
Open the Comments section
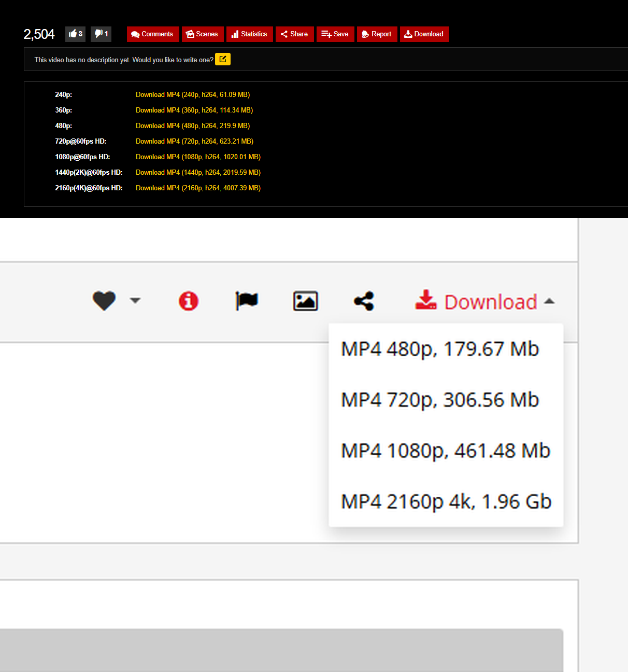(x=153, y=34)
